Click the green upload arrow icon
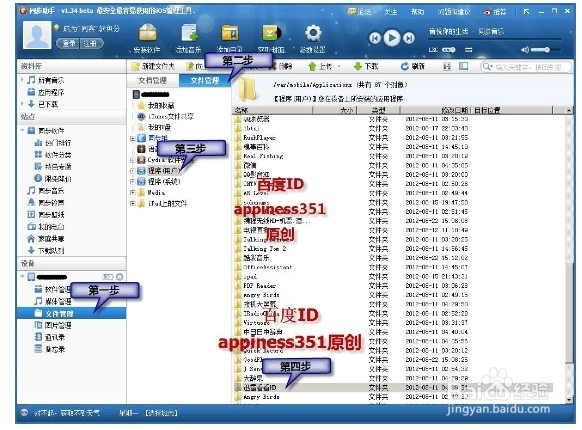This screenshot has height=430, width=582. pyautogui.click(x=312, y=66)
